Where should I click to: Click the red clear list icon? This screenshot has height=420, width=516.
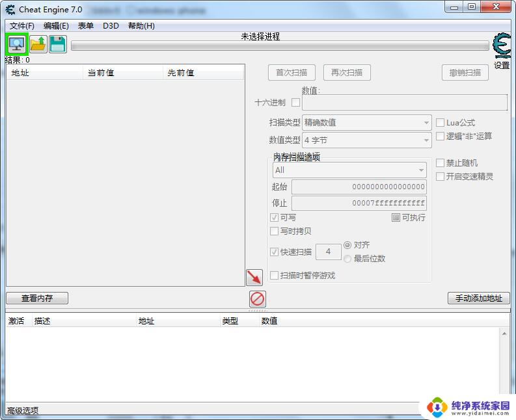coord(257,299)
